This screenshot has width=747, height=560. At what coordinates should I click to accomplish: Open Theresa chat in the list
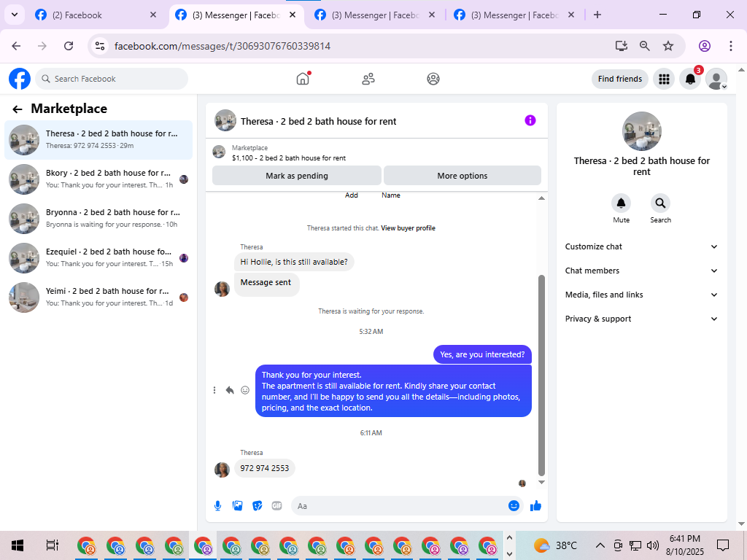click(98, 140)
